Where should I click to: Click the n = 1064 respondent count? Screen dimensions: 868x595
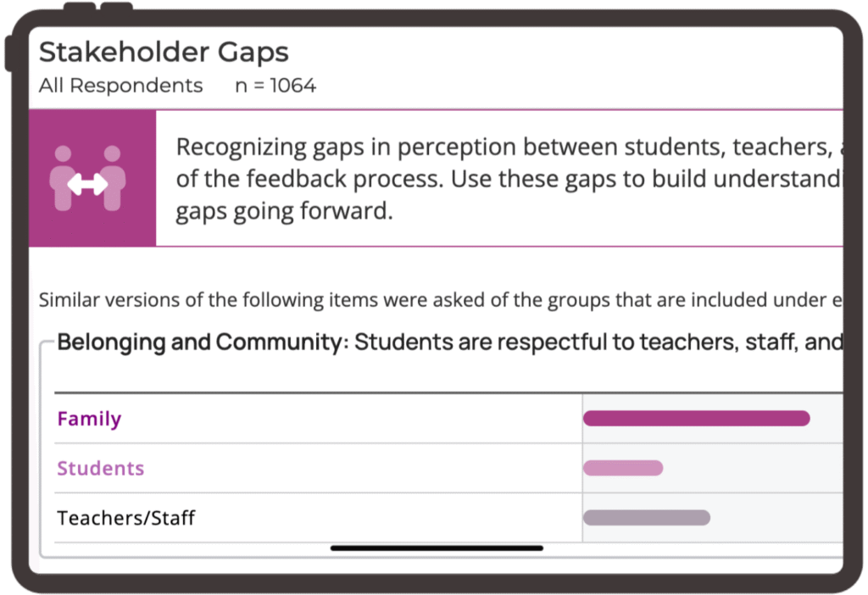pos(275,86)
